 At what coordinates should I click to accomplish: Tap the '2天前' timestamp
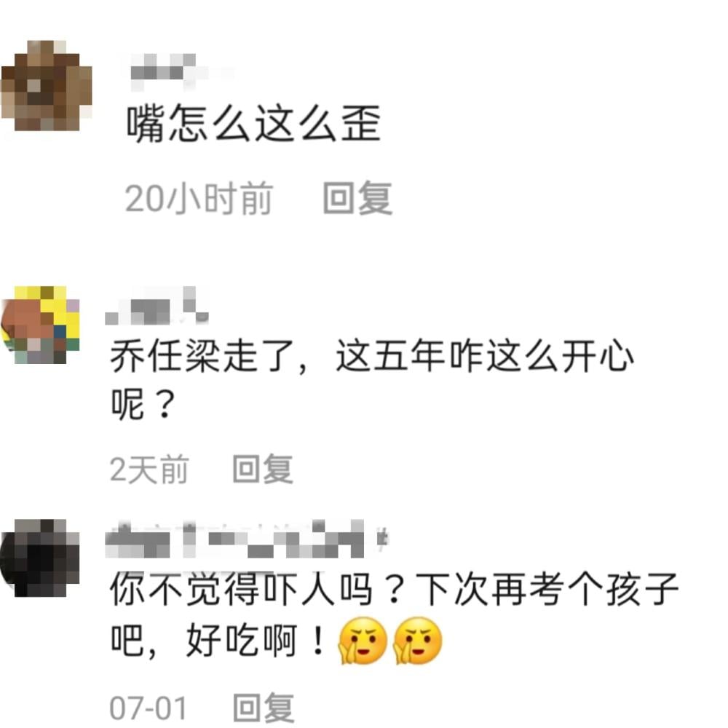149,470
